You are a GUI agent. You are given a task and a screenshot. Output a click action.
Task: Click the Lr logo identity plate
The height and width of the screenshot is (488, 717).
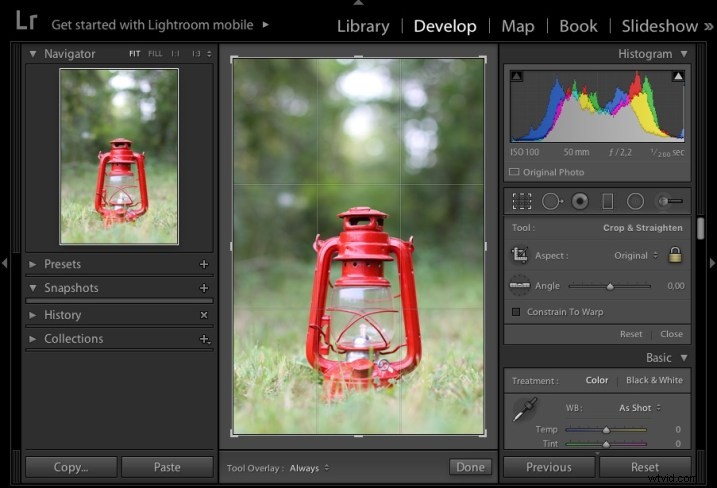pyautogui.click(x=26, y=21)
